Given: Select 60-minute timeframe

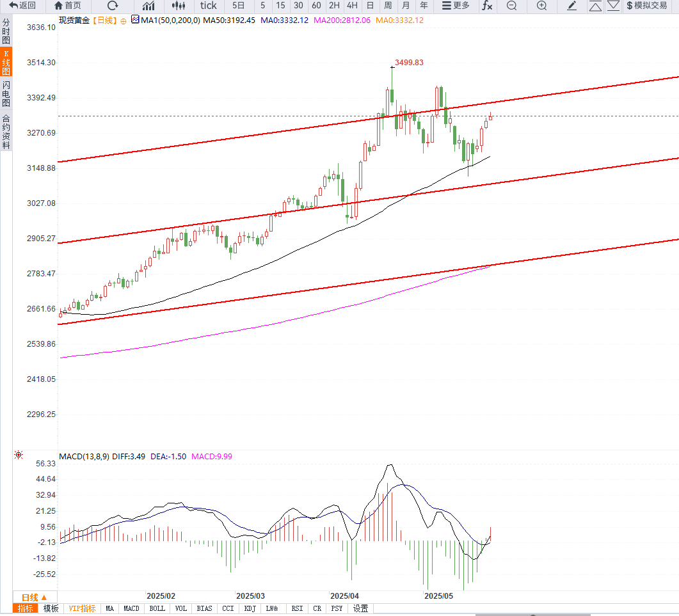Looking at the screenshot, I should pos(317,6).
